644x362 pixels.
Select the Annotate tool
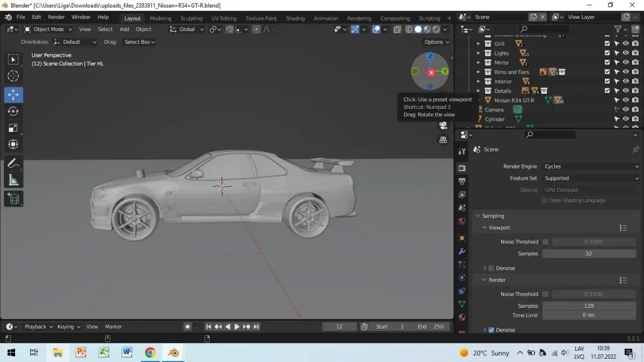[13, 164]
